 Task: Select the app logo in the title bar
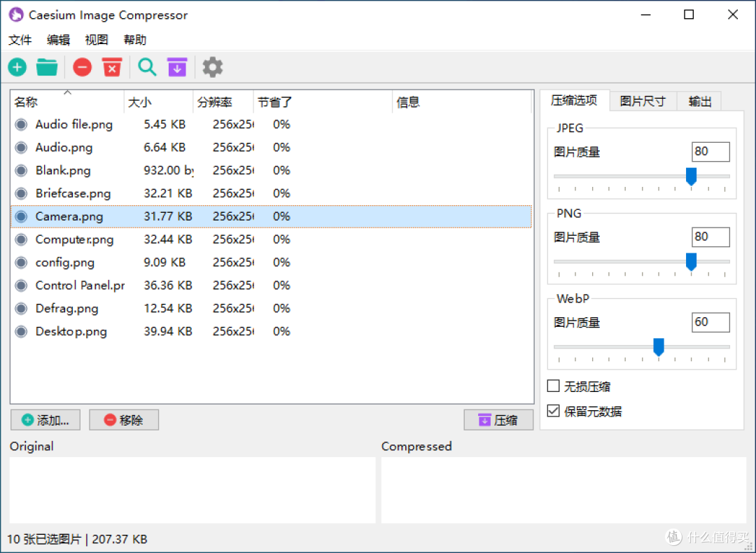click(x=15, y=14)
